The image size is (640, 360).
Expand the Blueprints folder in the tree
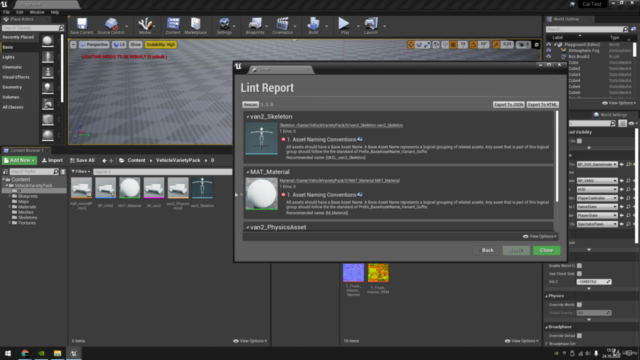(10, 196)
